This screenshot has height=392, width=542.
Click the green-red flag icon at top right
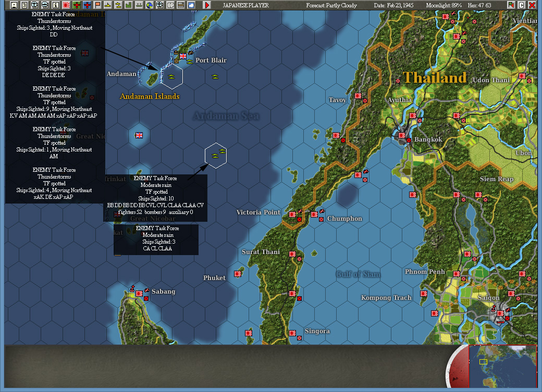(511, 5)
